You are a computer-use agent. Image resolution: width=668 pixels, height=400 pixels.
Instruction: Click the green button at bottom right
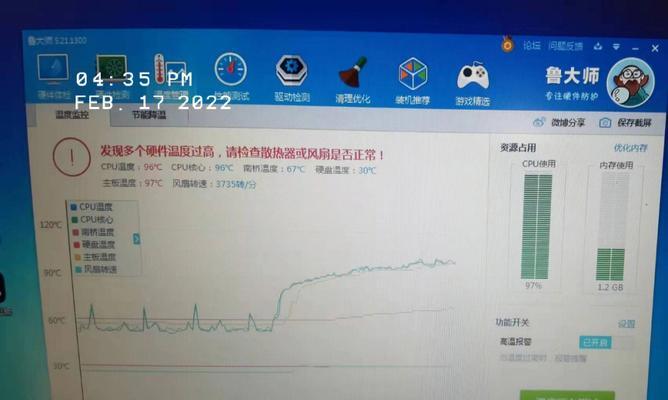(x=567, y=395)
